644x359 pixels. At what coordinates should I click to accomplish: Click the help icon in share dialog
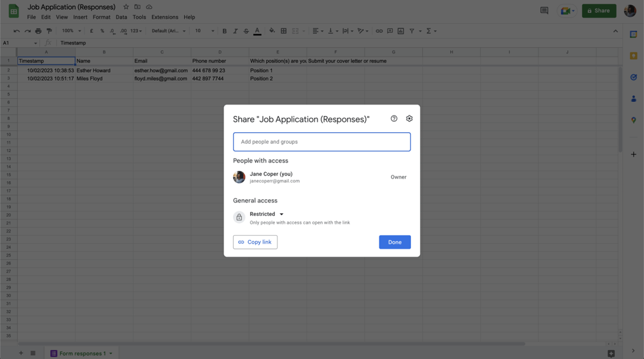(x=394, y=119)
